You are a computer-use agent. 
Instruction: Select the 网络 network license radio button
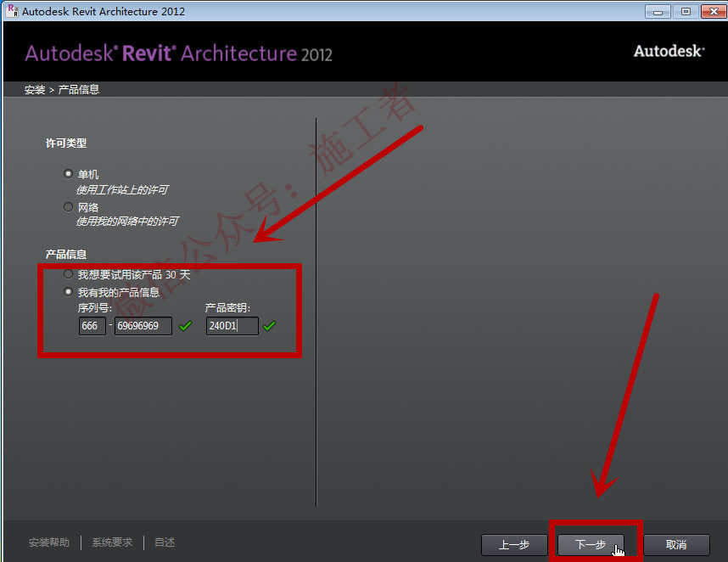[x=68, y=206]
